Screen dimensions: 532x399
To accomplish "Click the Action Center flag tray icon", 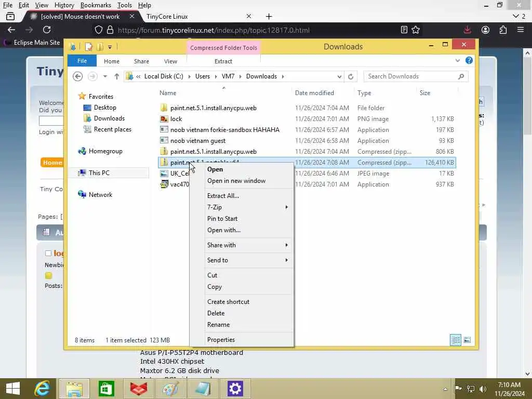I will point(458,389).
